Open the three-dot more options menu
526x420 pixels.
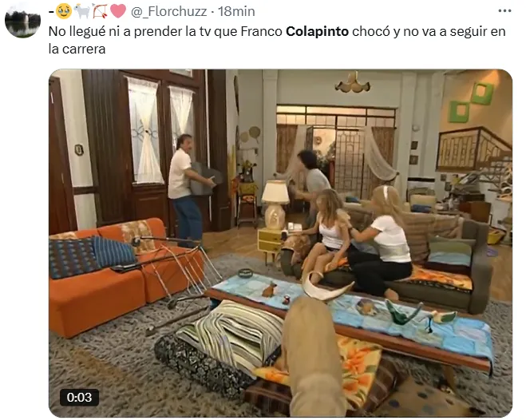tap(504, 11)
